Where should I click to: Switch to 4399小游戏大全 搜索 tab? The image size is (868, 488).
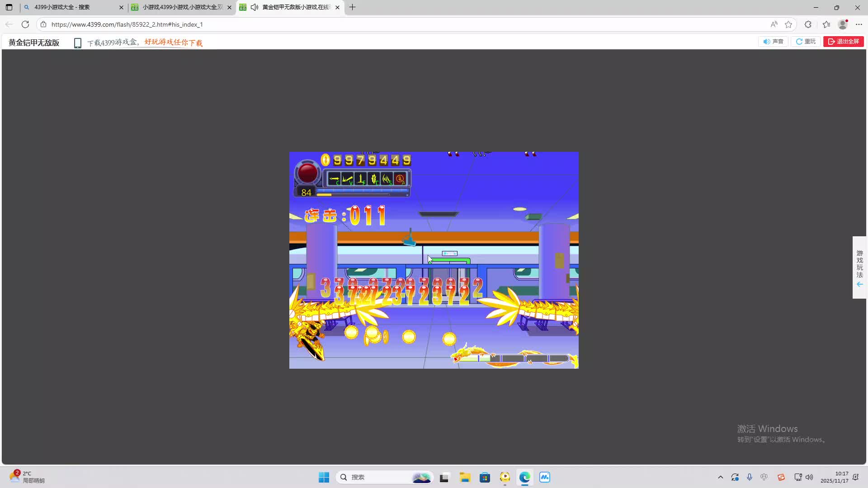click(x=68, y=7)
